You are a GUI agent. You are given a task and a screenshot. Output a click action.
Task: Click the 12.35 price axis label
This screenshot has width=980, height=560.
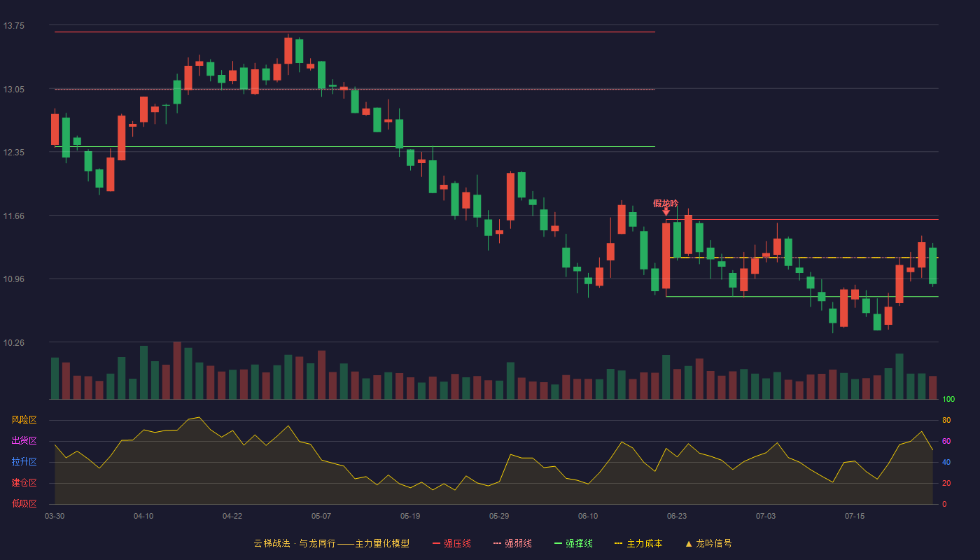point(13,153)
